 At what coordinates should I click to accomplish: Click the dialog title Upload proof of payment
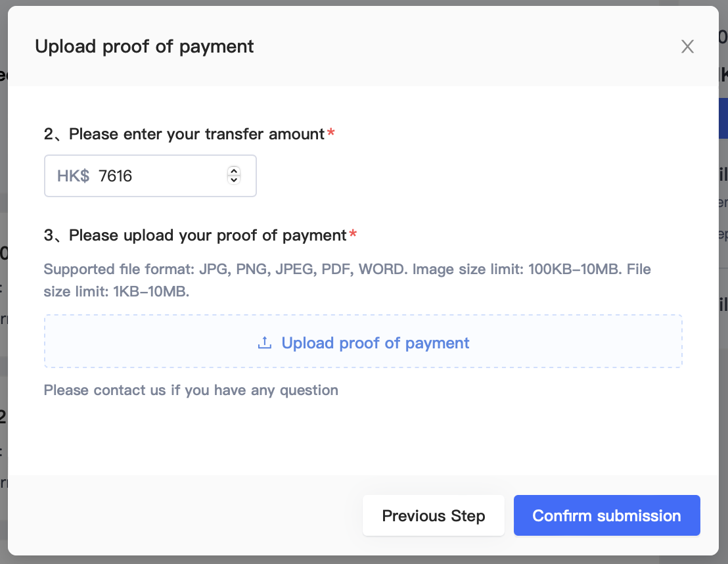click(144, 46)
